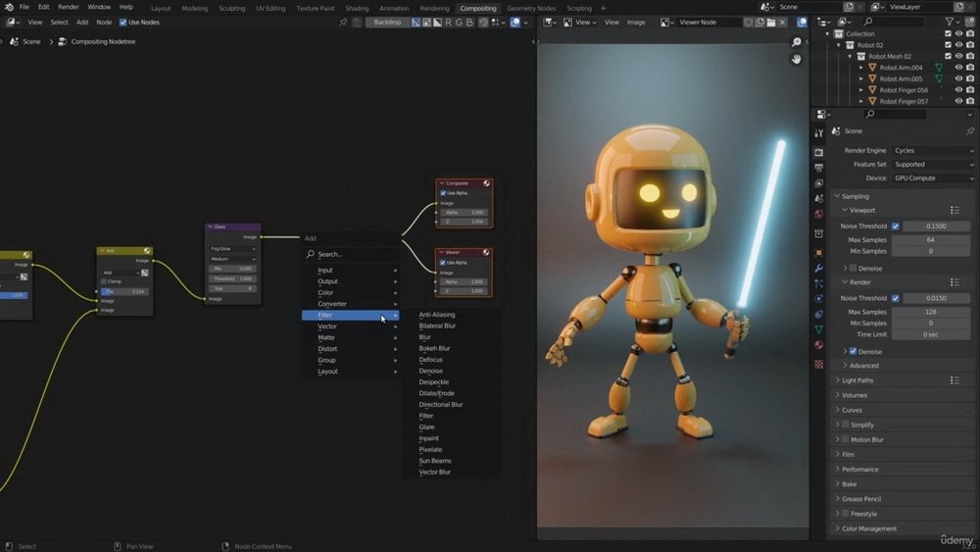This screenshot has width=980, height=552.
Task: Open the Object Constraints properties tab icon
Action: pos(818,314)
